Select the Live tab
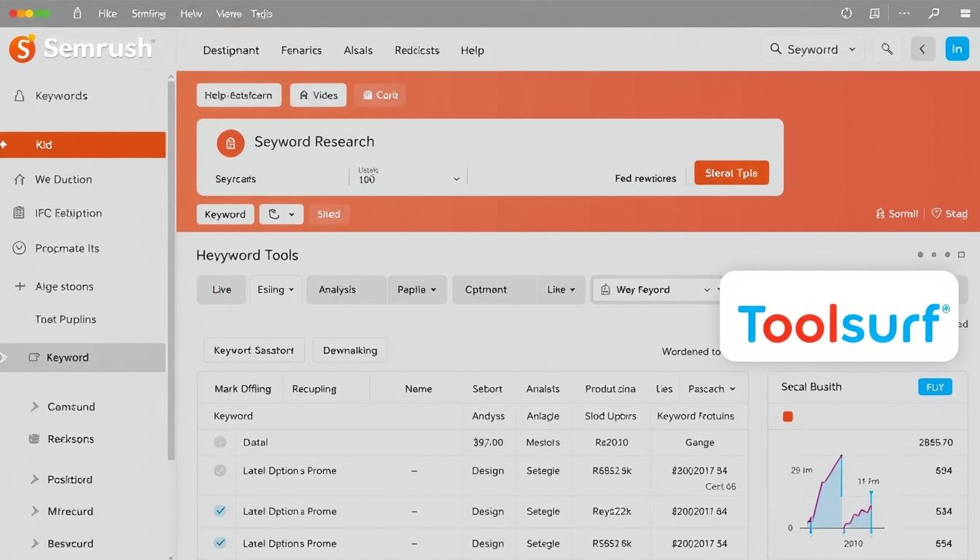Image resolution: width=980 pixels, height=560 pixels. [222, 289]
